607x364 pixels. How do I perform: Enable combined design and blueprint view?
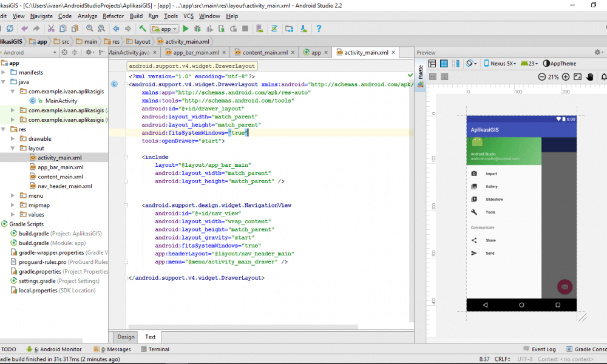pyautogui.click(x=455, y=63)
